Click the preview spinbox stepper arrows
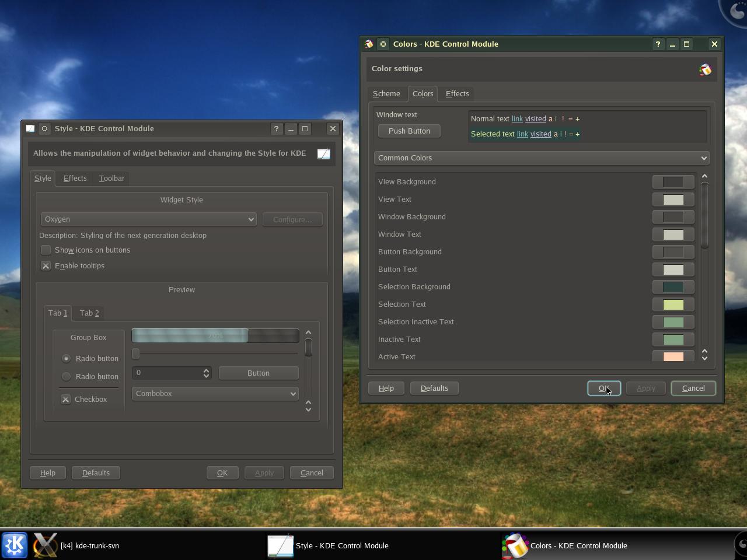This screenshot has width=747, height=560. click(x=206, y=373)
